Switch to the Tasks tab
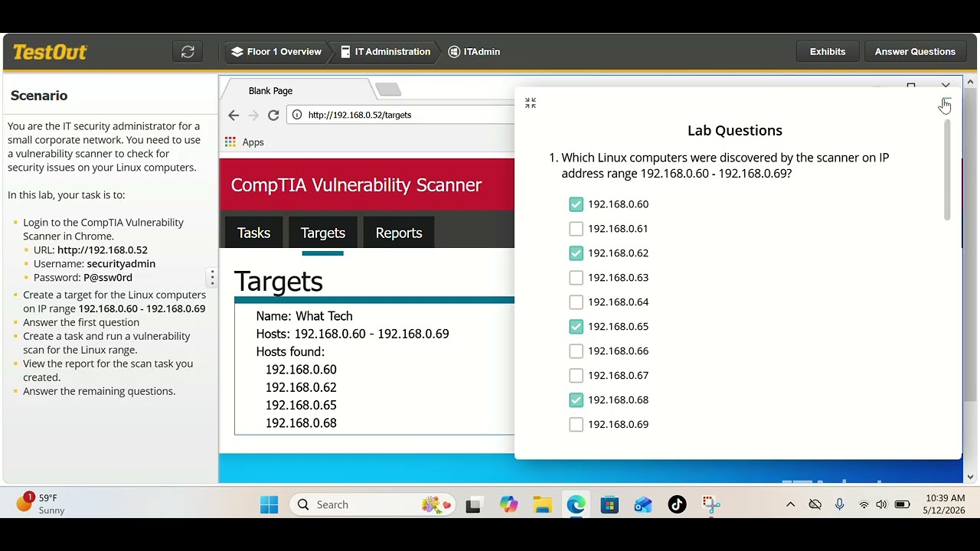This screenshot has width=980, height=551. click(x=253, y=233)
